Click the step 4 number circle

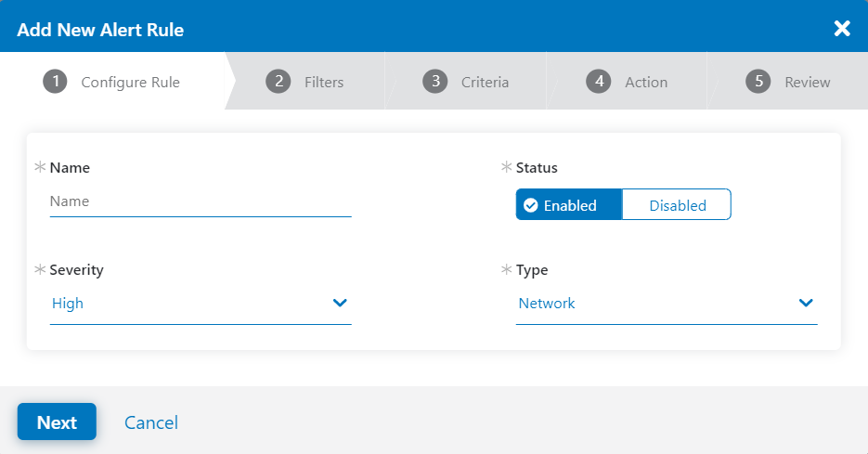[599, 82]
